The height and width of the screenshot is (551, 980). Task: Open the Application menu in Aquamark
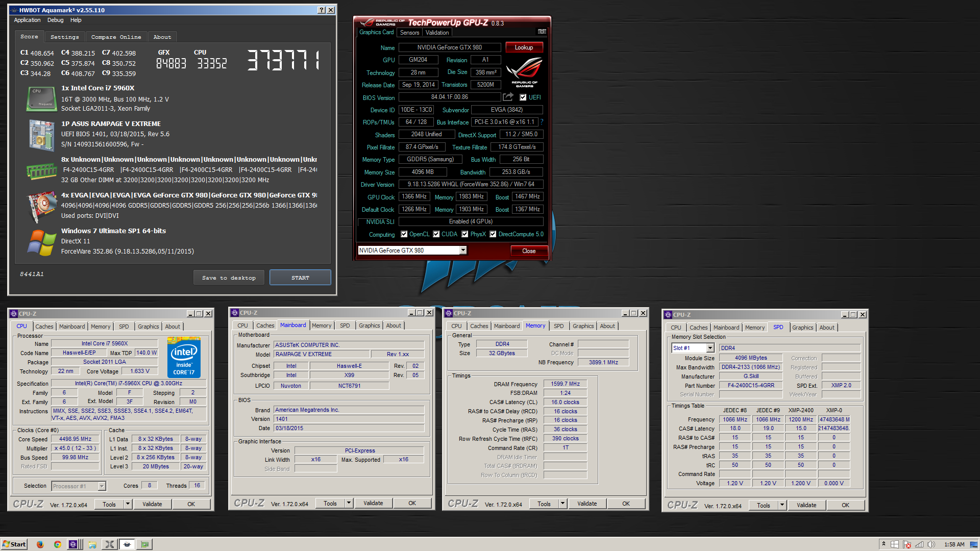tap(27, 20)
